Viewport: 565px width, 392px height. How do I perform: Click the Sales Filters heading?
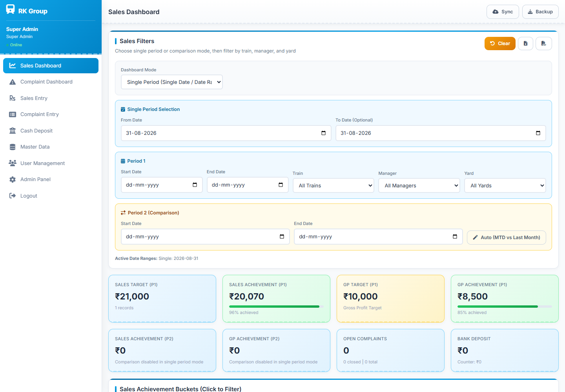pyautogui.click(x=137, y=41)
